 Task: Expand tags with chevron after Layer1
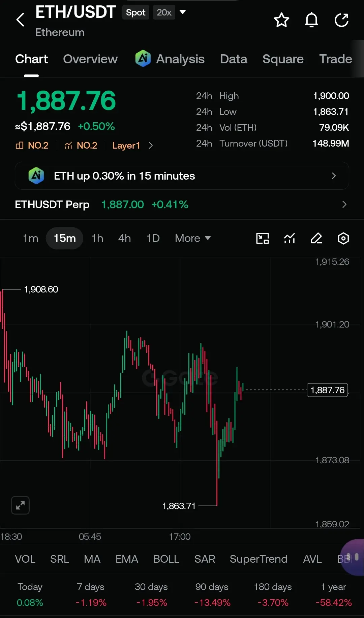(x=151, y=145)
